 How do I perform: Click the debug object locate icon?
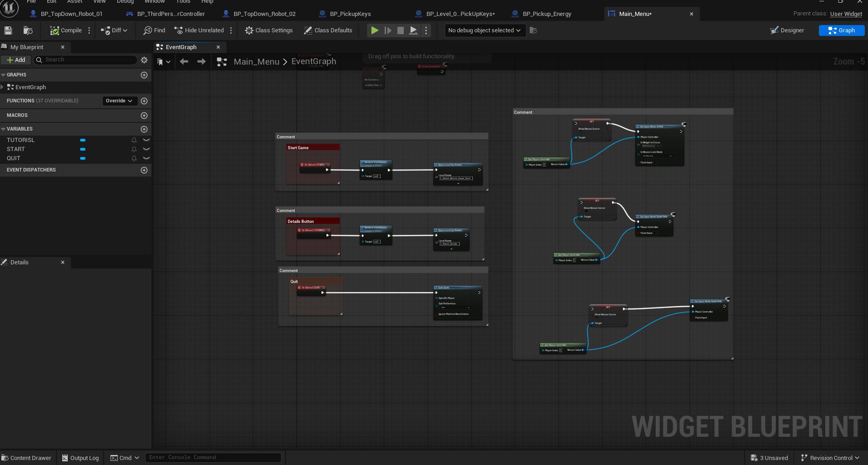point(533,30)
